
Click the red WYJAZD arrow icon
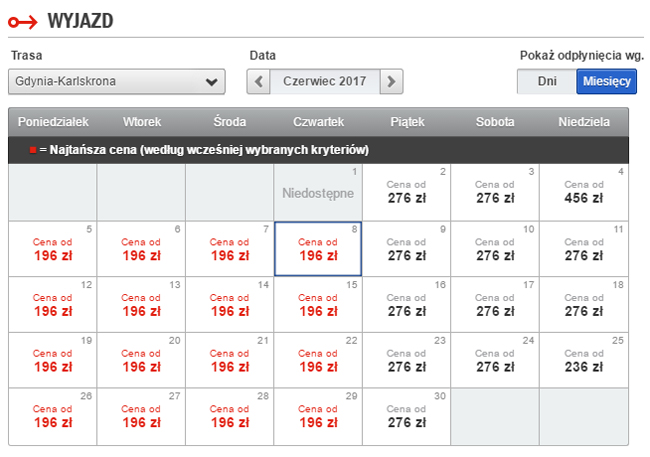[23, 20]
